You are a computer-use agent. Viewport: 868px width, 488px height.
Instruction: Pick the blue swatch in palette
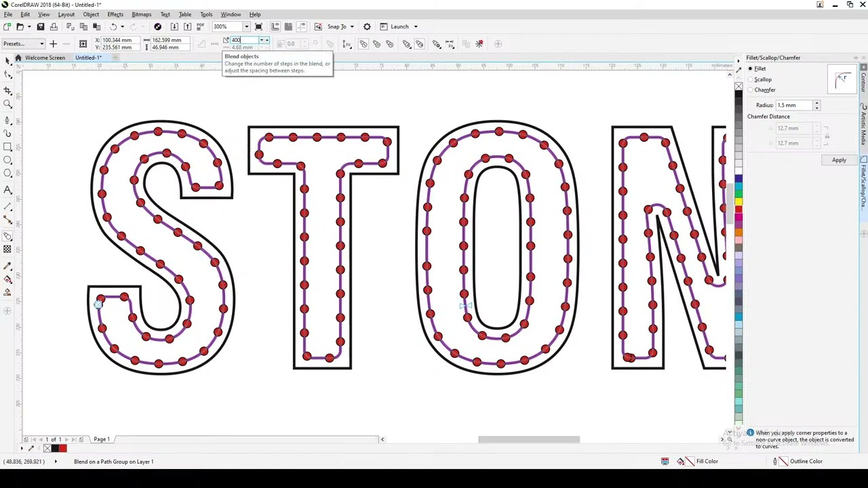coord(738,178)
